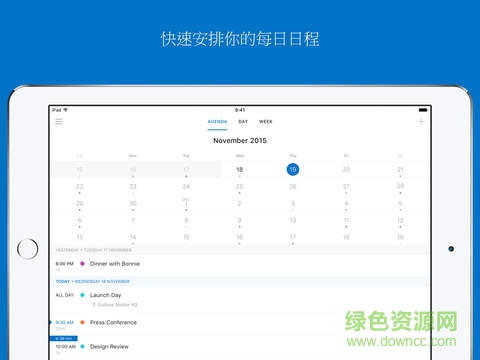Switch to the Week view tab

pos(266,122)
